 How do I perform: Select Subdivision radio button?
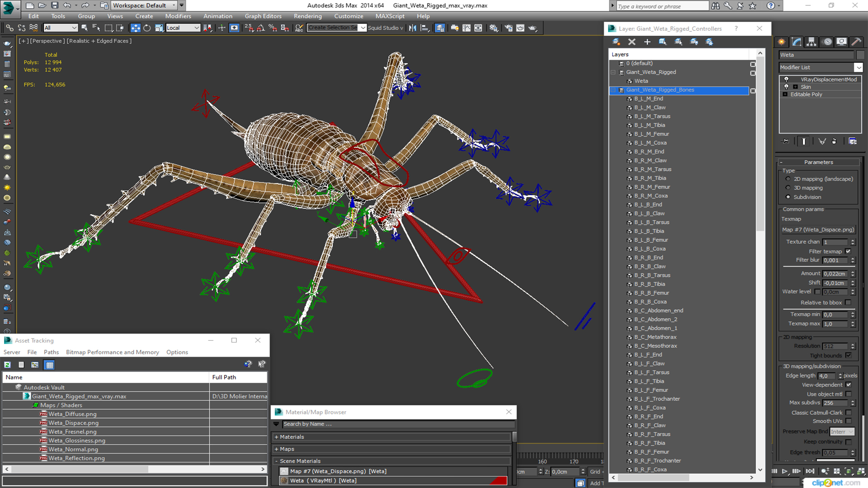pyautogui.click(x=788, y=197)
